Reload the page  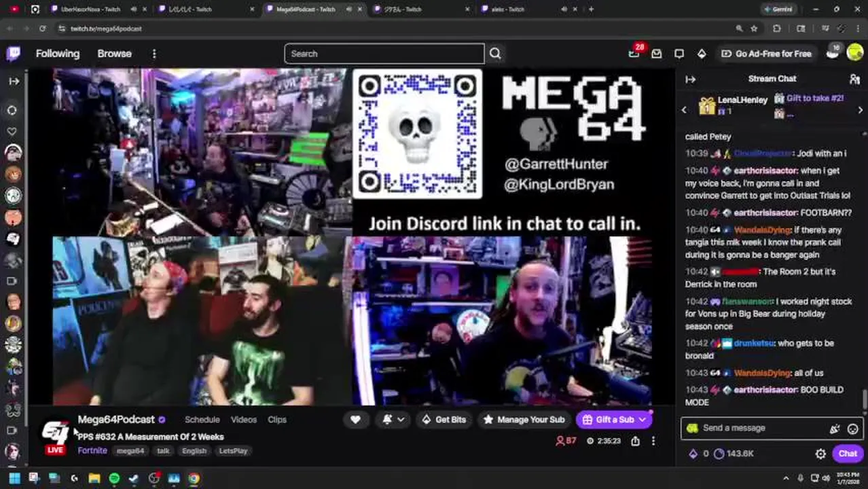tap(42, 29)
